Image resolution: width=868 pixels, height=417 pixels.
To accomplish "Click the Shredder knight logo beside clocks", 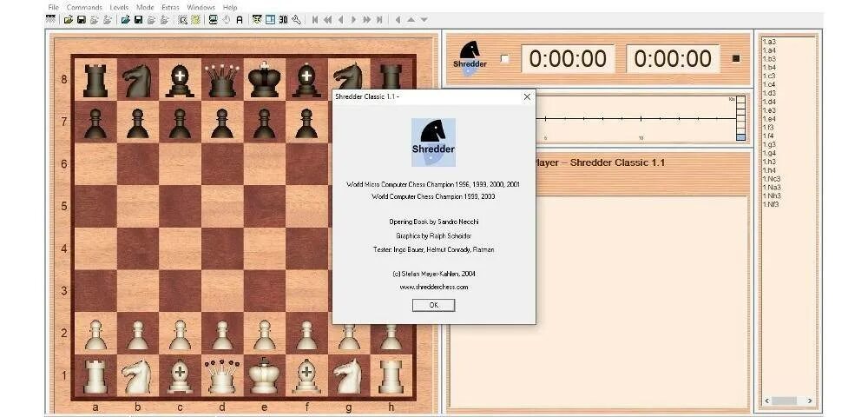I will [470, 58].
